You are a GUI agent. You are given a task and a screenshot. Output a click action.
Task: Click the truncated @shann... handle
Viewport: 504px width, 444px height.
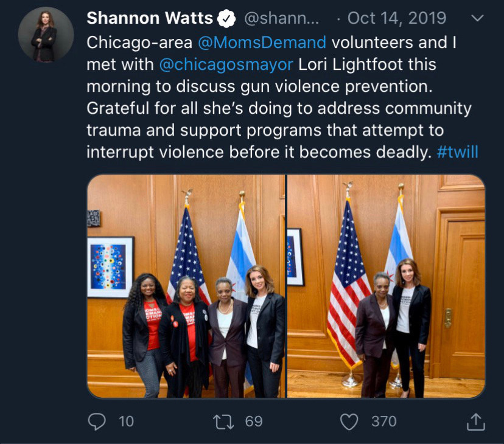click(282, 18)
